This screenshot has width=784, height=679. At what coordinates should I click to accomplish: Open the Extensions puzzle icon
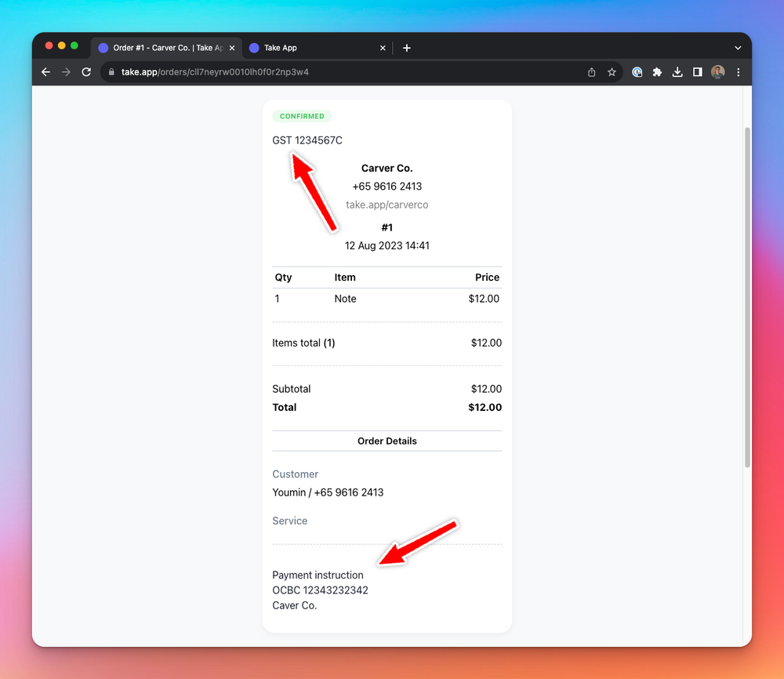(657, 72)
